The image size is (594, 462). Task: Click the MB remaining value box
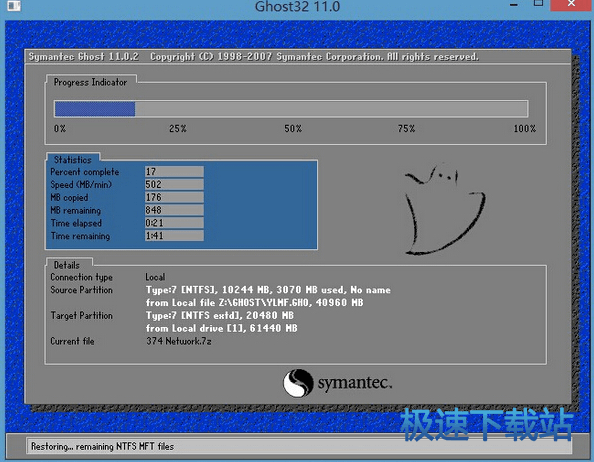coord(174,210)
